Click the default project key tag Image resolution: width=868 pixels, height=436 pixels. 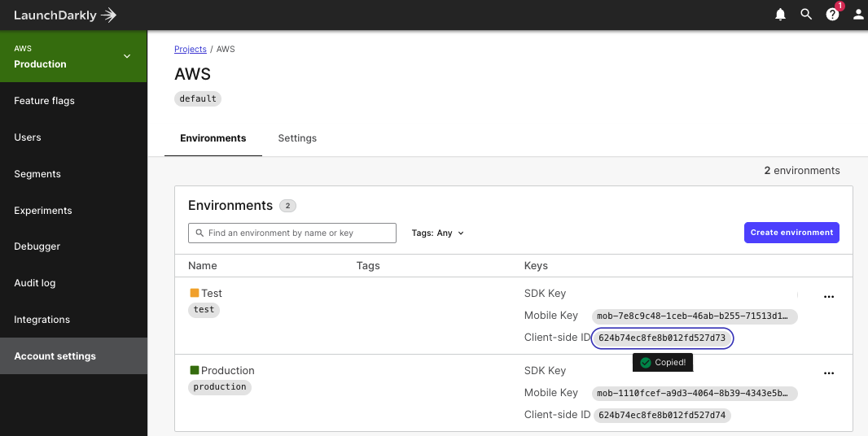point(198,98)
